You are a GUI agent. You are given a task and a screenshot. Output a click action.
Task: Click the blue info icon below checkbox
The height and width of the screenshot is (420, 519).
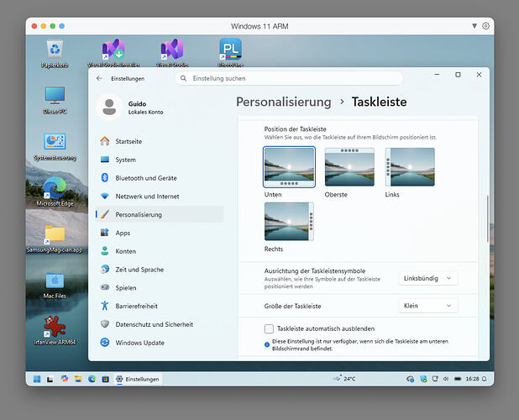(267, 344)
